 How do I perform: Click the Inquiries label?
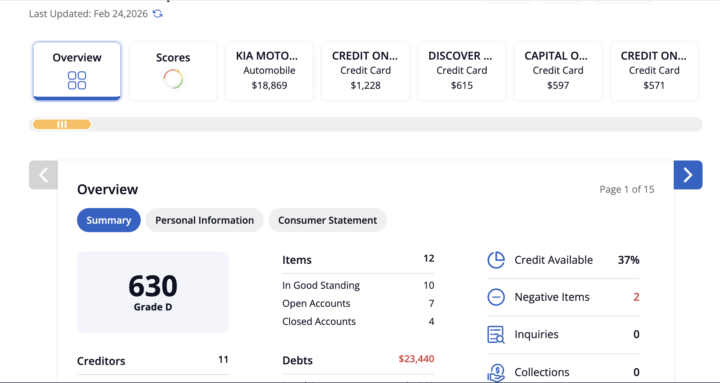click(x=536, y=334)
